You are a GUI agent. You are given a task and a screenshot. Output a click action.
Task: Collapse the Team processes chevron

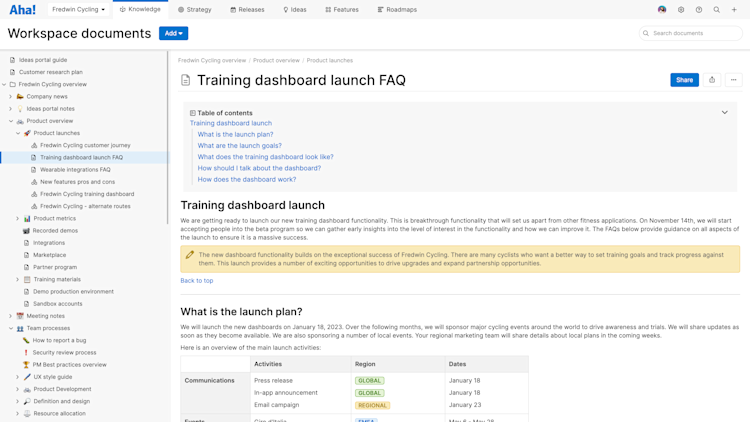coord(11,328)
